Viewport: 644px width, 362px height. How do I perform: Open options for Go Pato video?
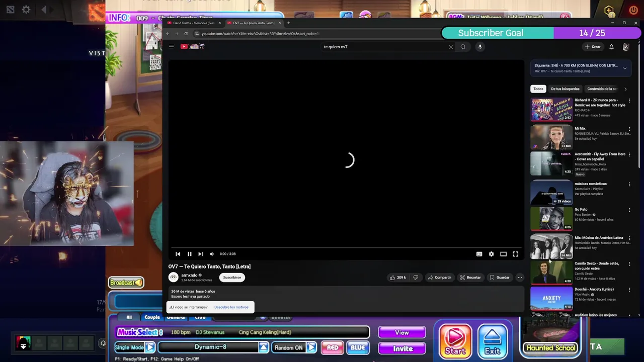pyautogui.click(x=629, y=210)
